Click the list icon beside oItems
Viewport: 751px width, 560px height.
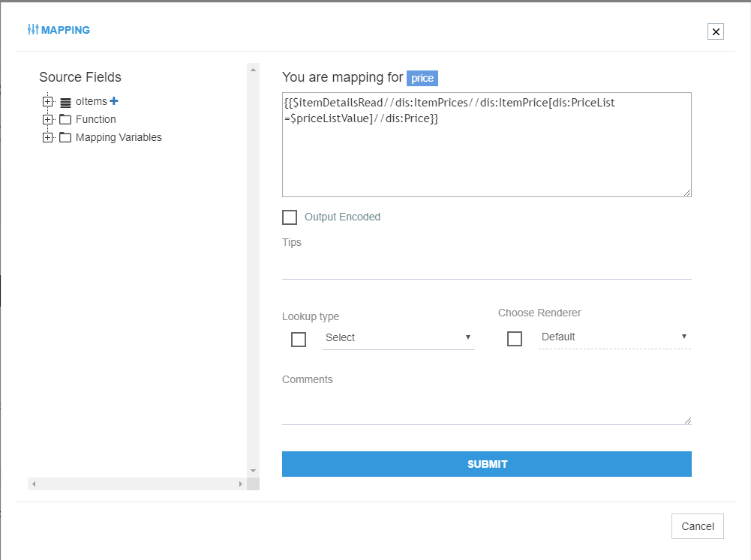pos(65,101)
